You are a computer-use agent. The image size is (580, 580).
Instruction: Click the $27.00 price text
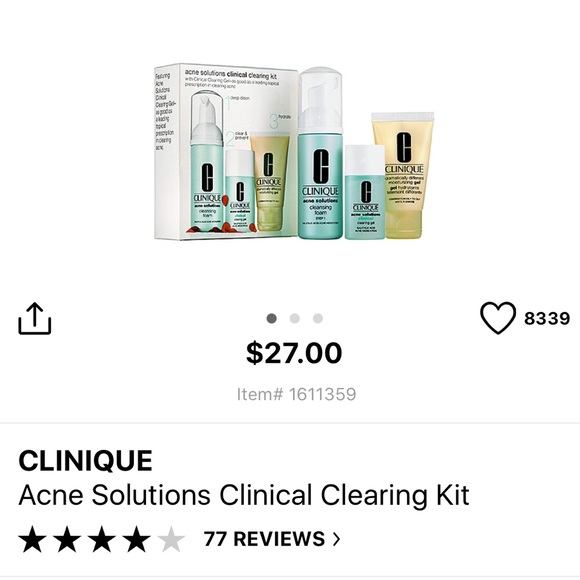pyautogui.click(x=294, y=353)
